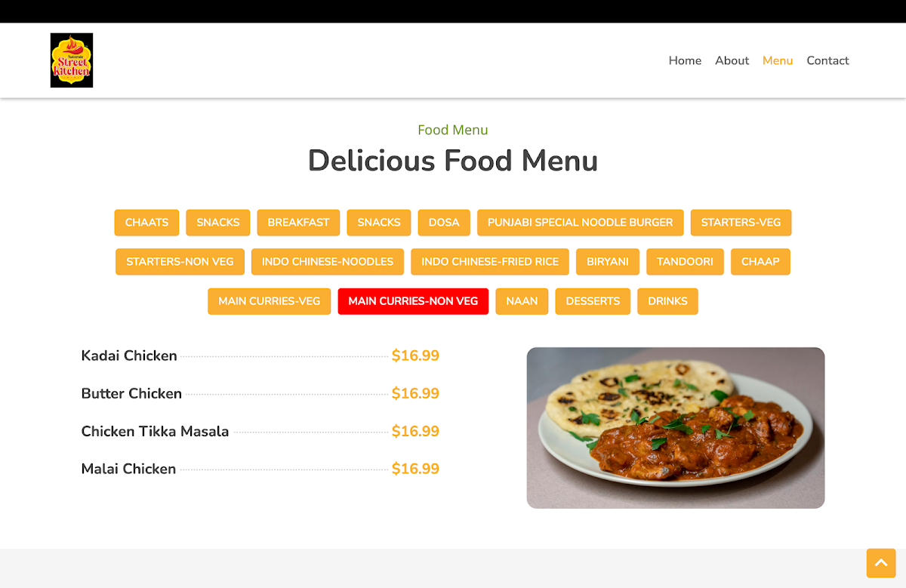The image size is (906, 588).
Task: Open the Tandoori category
Action: point(685,262)
